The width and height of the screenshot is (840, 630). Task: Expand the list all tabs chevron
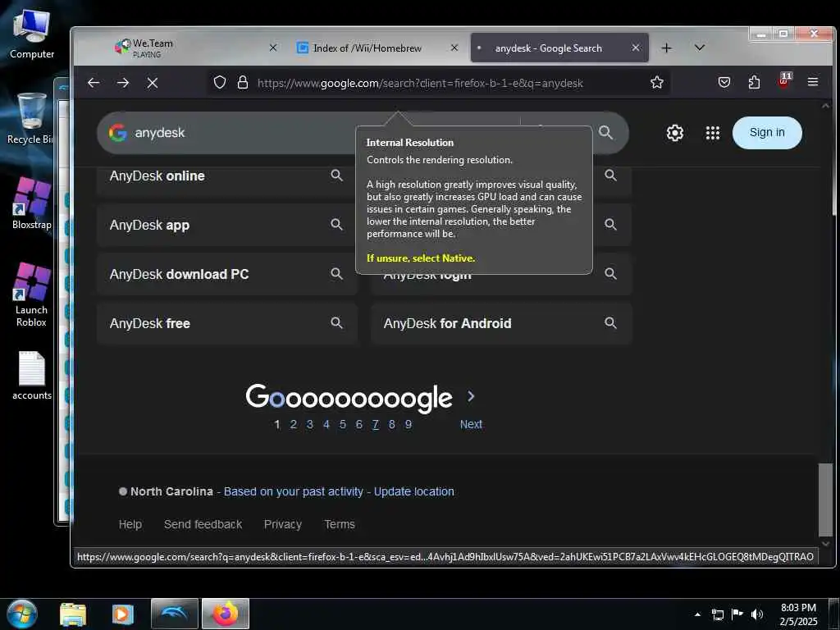[699, 48]
